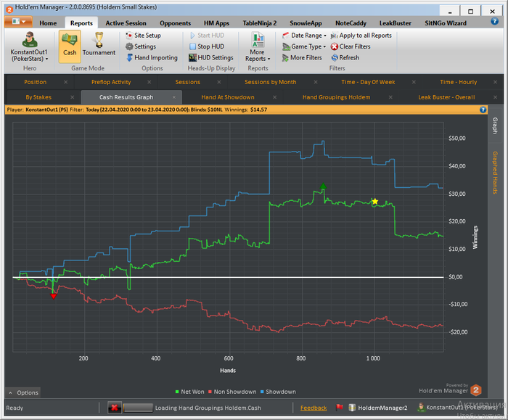The height and width of the screenshot is (420, 508).
Task: Switch to the By Stakes tab
Action: coord(38,97)
